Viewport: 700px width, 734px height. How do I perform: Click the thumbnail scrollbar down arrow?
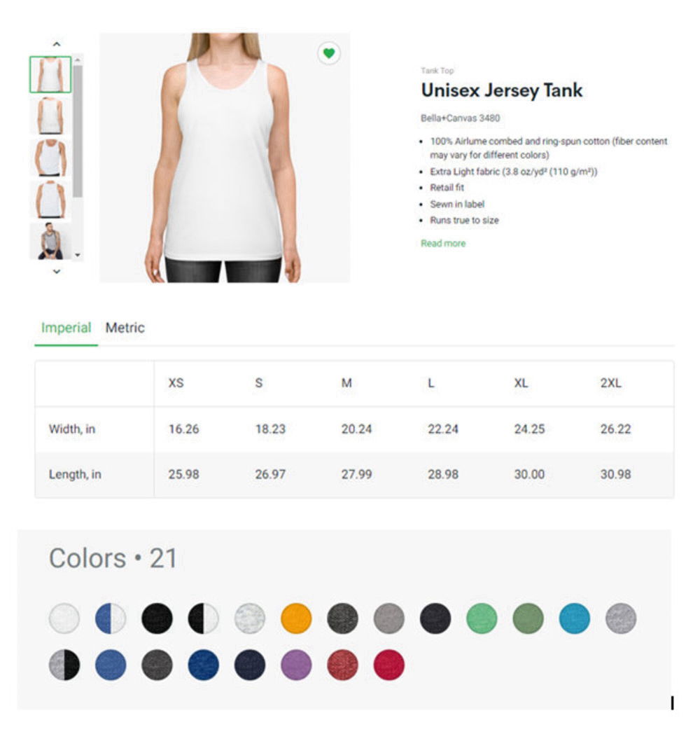[x=78, y=255]
